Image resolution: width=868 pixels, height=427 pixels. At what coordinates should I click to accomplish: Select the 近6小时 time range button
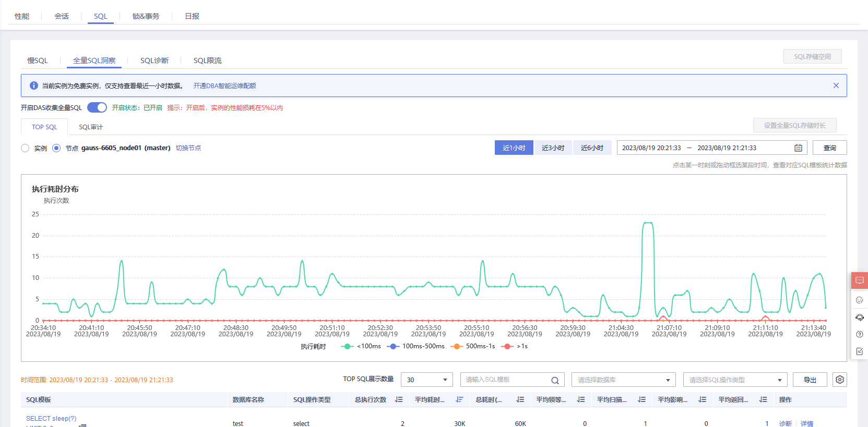coord(592,148)
